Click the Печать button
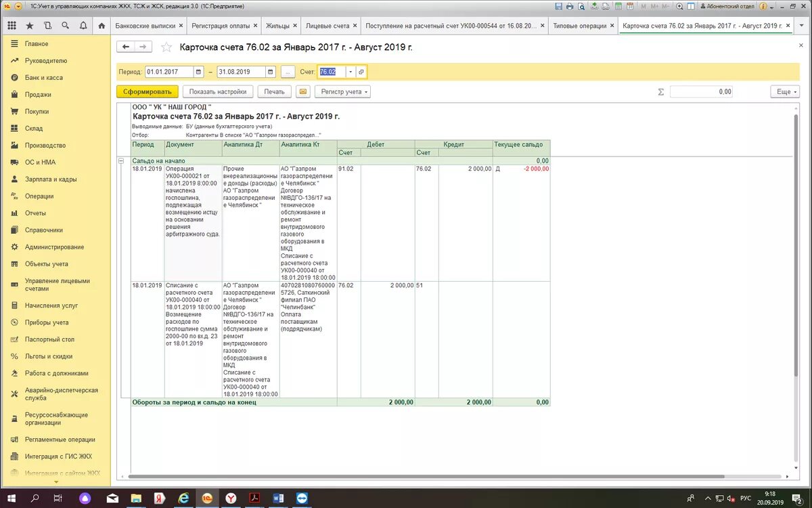The width and height of the screenshot is (812, 508). (274, 91)
